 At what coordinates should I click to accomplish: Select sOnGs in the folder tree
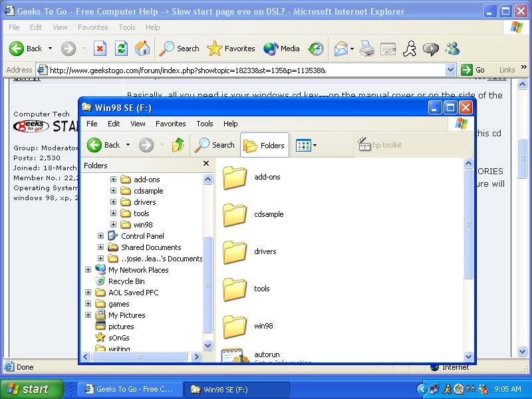pyautogui.click(x=119, y=338)
